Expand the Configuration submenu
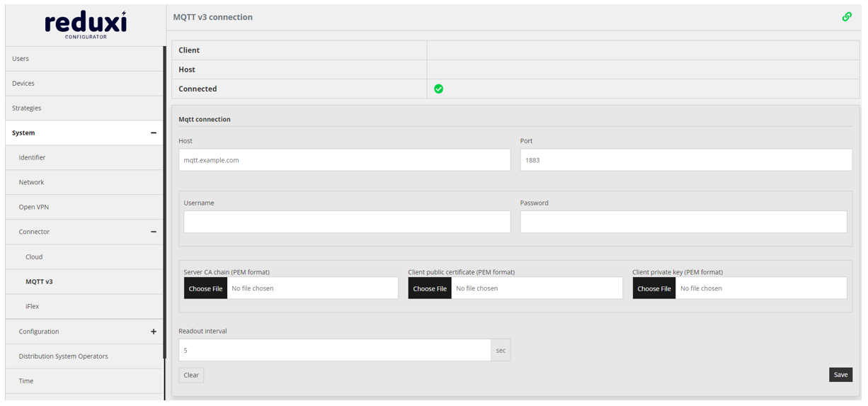 point(153,332)
